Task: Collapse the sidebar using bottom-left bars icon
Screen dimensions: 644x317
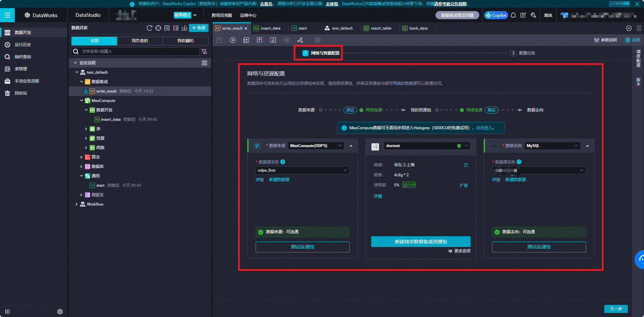Action: 7,312
